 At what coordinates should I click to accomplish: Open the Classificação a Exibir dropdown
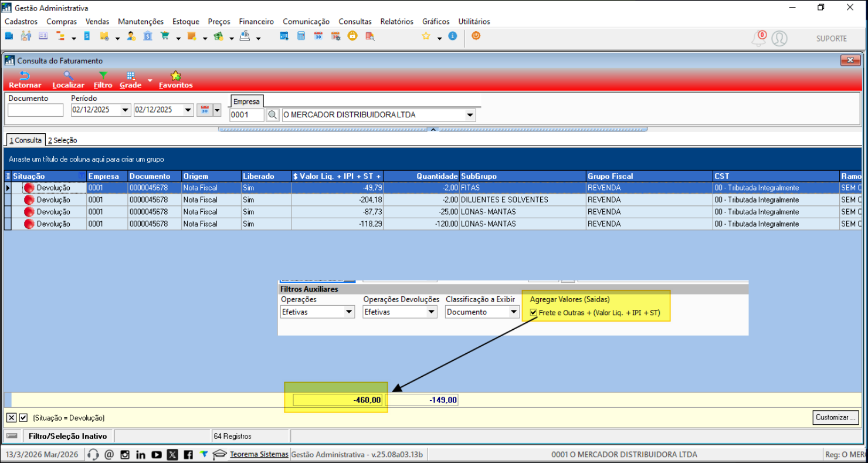coord(514,312)
